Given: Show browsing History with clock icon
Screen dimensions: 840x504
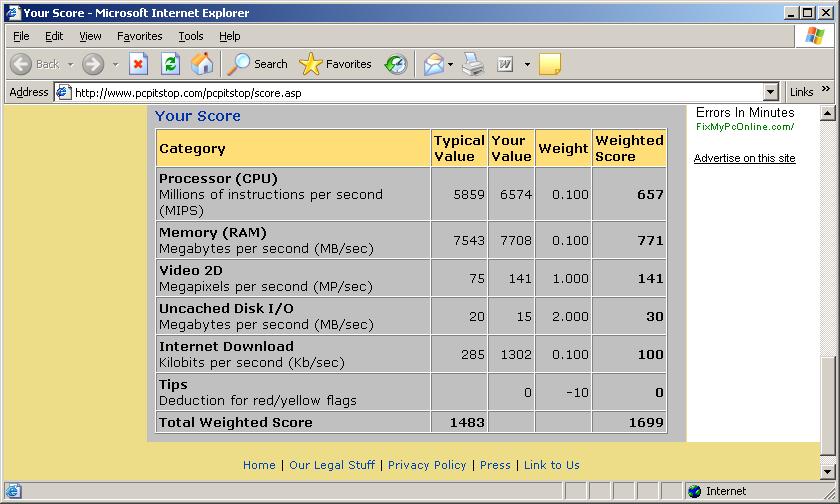Looking at the screenshot, I should coord(396,64).
